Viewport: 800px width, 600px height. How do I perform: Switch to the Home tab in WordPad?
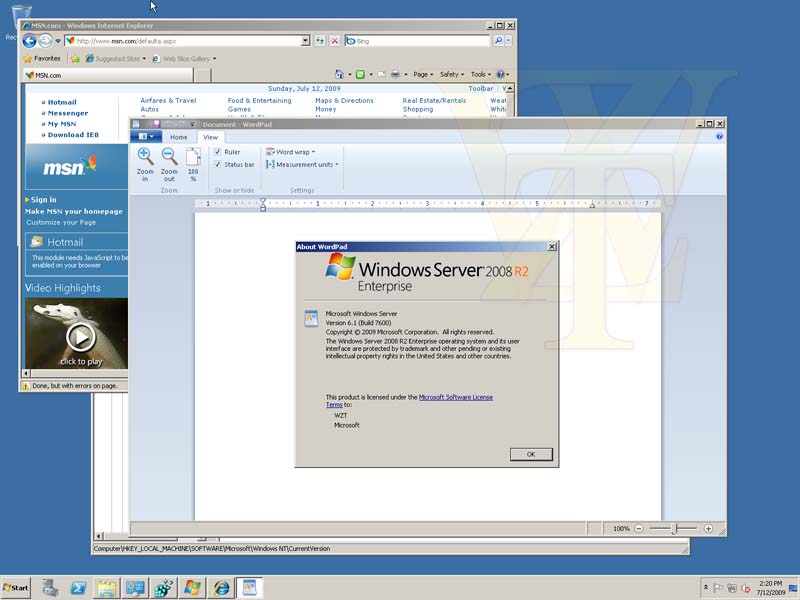[x=179, y=137]
